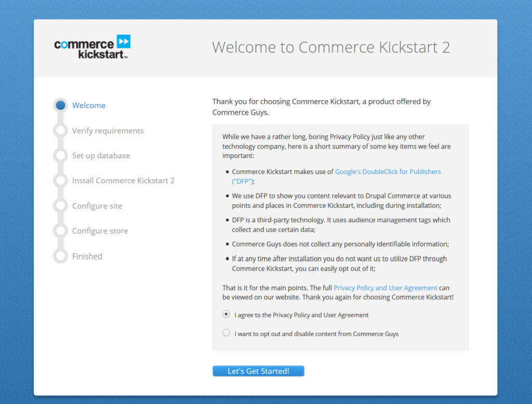Click the bullet 'We use DFP to show you content'
532x404 pixels.
tap(342, 200)
